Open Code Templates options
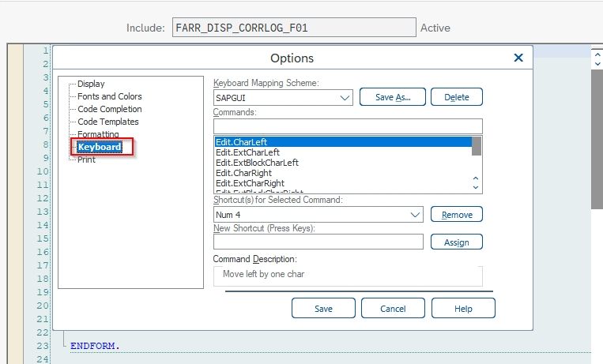603x364 pixels. coord(108,122)
